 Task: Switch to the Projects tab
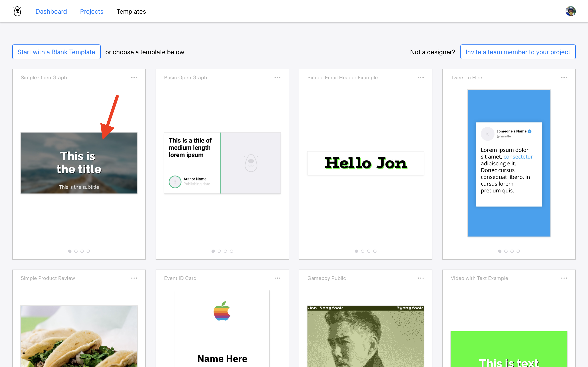[x=92, y=11]
